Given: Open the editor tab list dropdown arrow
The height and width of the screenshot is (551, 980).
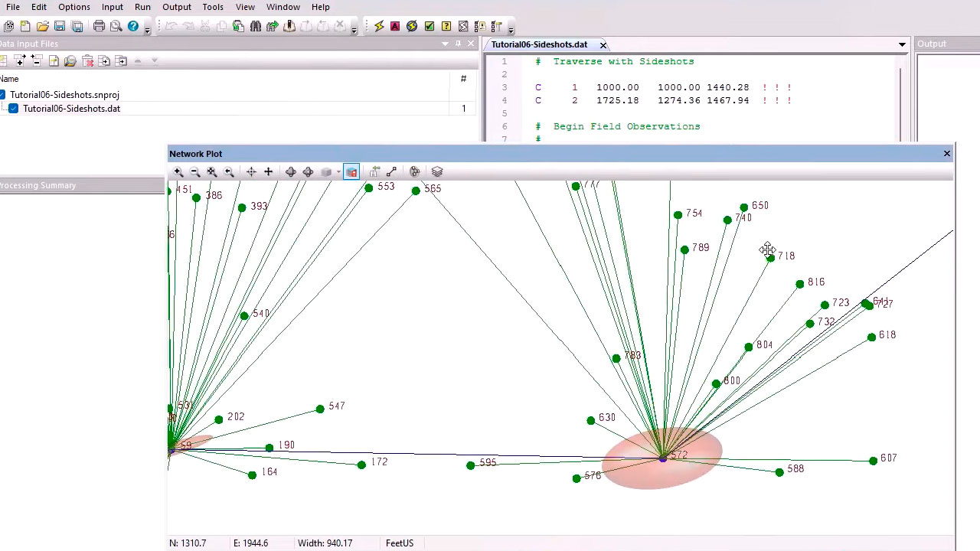Looking at the screenshot, I should click(x=902, y=44).
